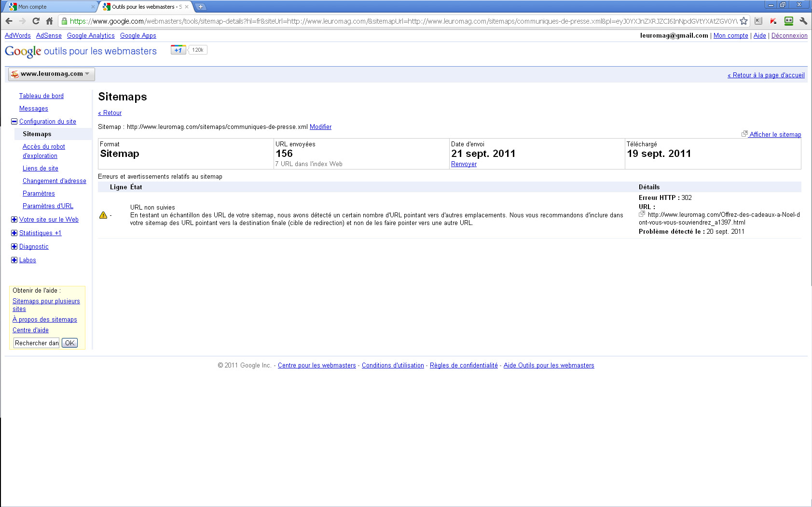Click the yellow warning triangle icon

click(x=103, y=215)
